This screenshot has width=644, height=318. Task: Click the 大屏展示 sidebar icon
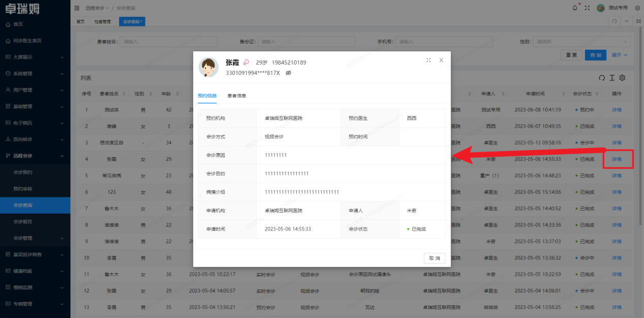8,57
